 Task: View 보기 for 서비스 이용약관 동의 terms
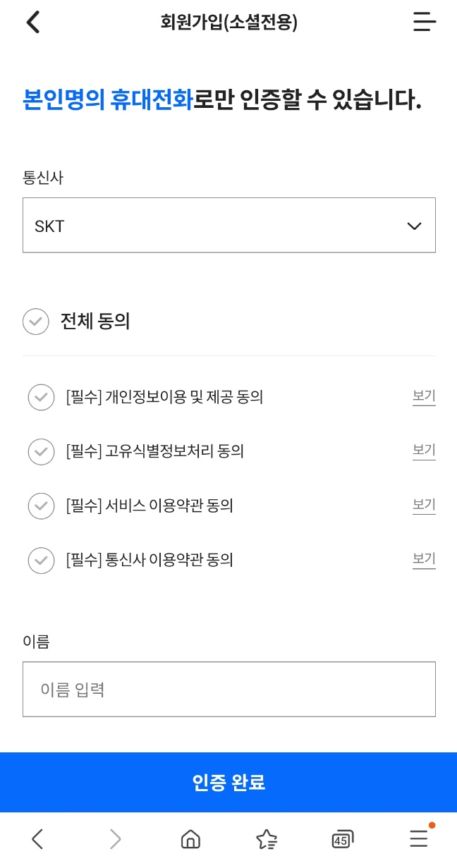pos(423,504)
